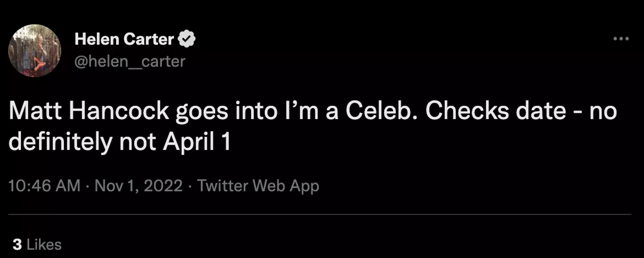644x258 pixels.
Task: Select the Nov 1, 2022 date
Action: [x=139, y=185]
